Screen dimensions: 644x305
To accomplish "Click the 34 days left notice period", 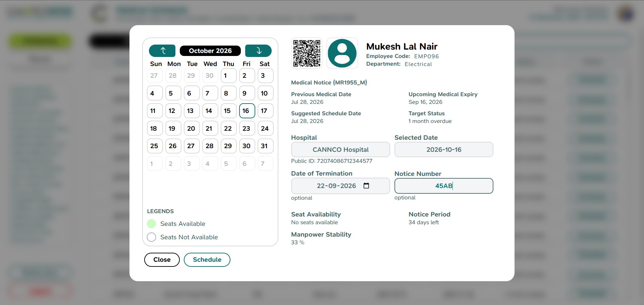I will [x=424, y=222].
